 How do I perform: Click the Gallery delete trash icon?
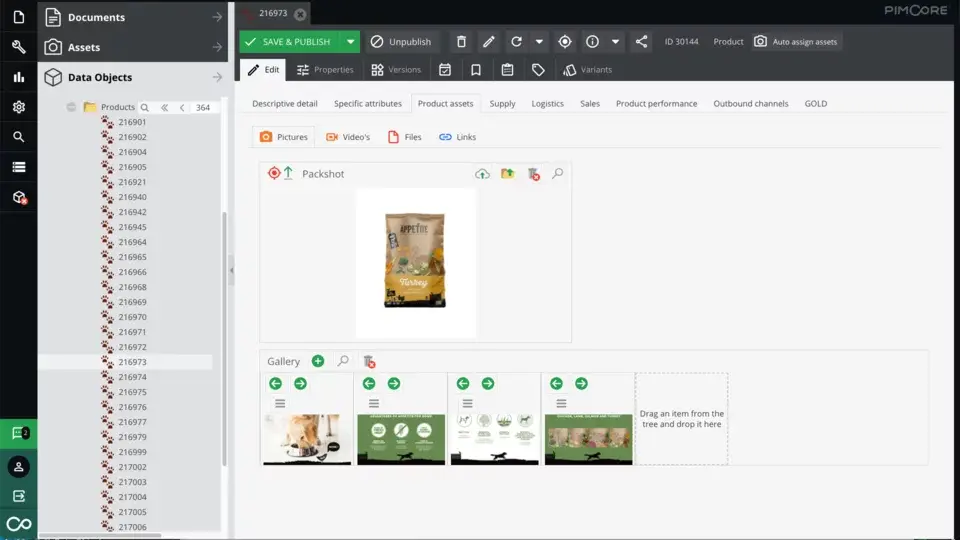(x=369, y=362)
